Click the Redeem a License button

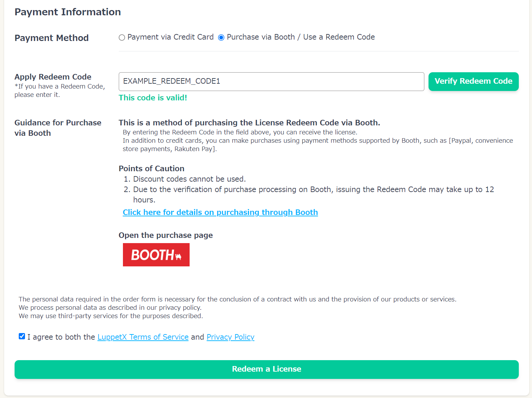point(266,369)
